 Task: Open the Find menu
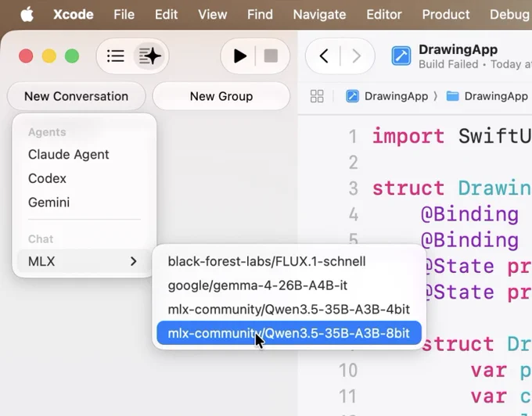(x=260, y=15)
